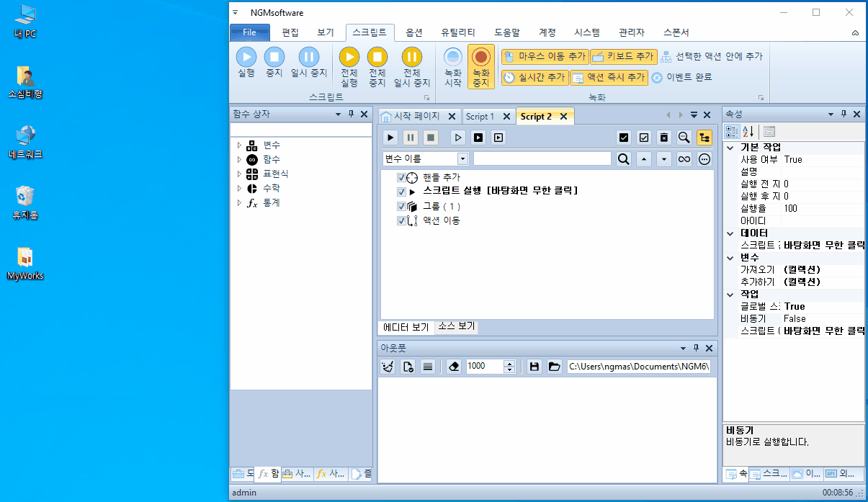This screenshot has height=502, width=868.
Task: Click the broom clean icon in the Output panel
Action: pyautogui.click(x=388, y=366)
